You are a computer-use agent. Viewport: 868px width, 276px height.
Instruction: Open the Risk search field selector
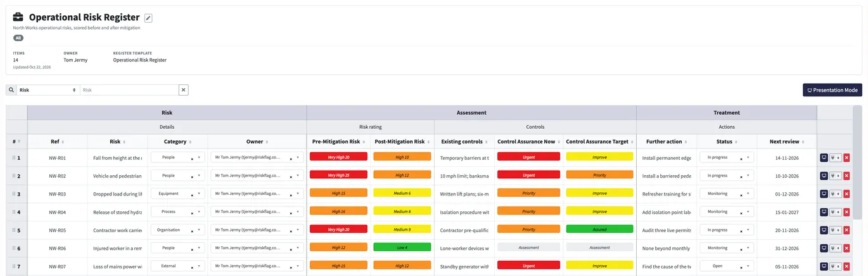pos(48,90)
